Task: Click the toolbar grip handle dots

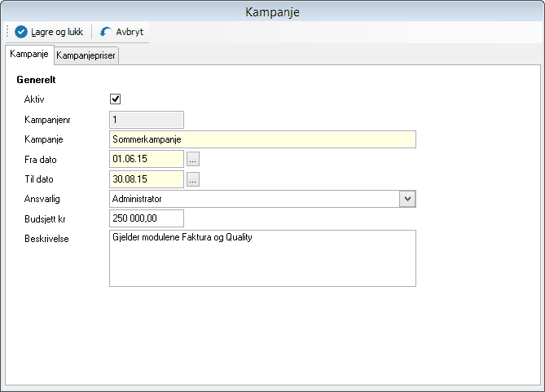Action: 7,31
